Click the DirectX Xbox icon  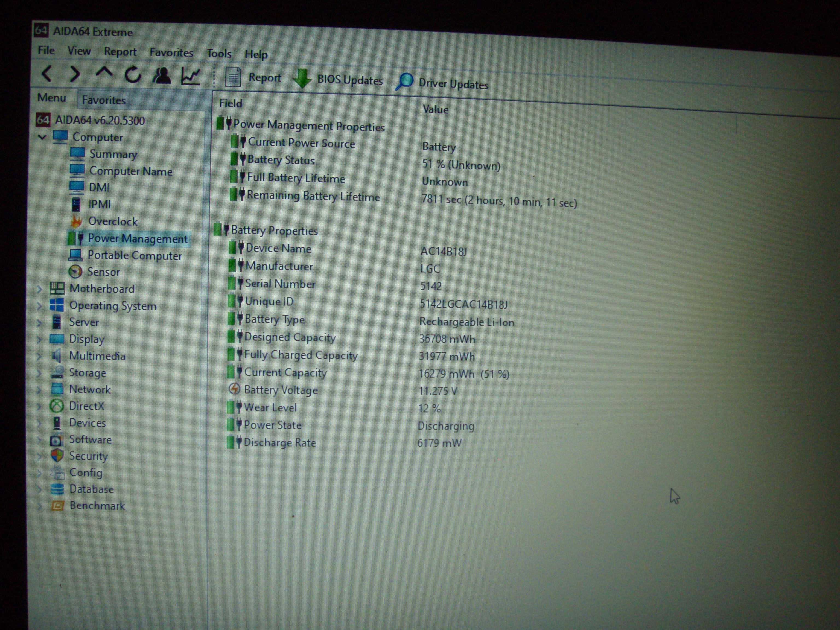click(x=57, y=406)
